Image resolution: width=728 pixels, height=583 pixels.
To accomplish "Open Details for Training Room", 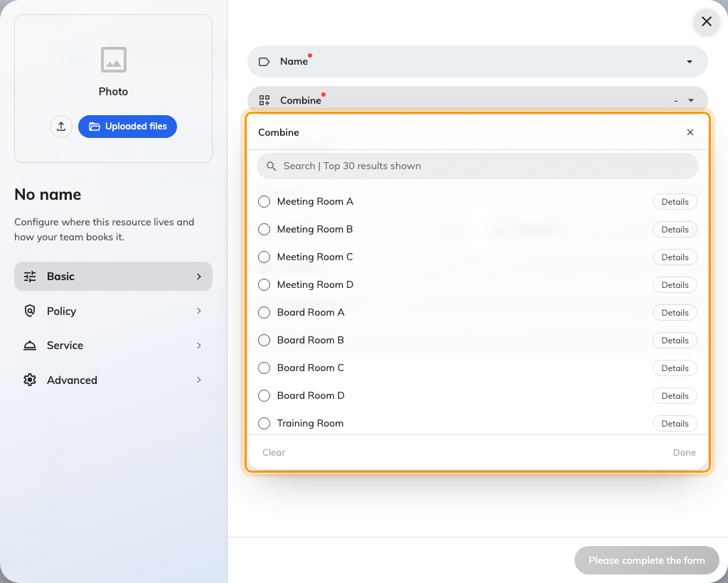I will pyautogui.click(x=675, y=423).
